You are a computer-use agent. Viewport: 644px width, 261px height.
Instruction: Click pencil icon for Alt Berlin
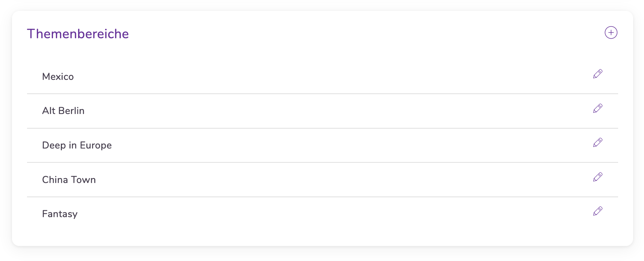(x=598, y=108)
